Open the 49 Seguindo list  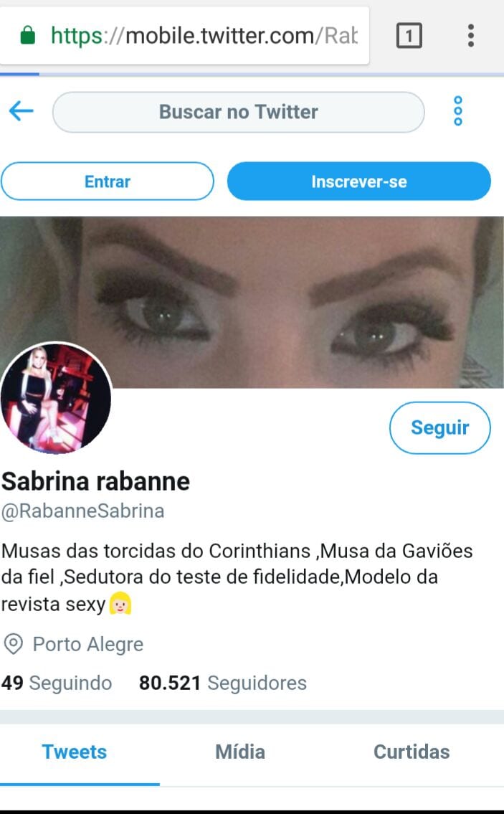[x=57, y=683]
